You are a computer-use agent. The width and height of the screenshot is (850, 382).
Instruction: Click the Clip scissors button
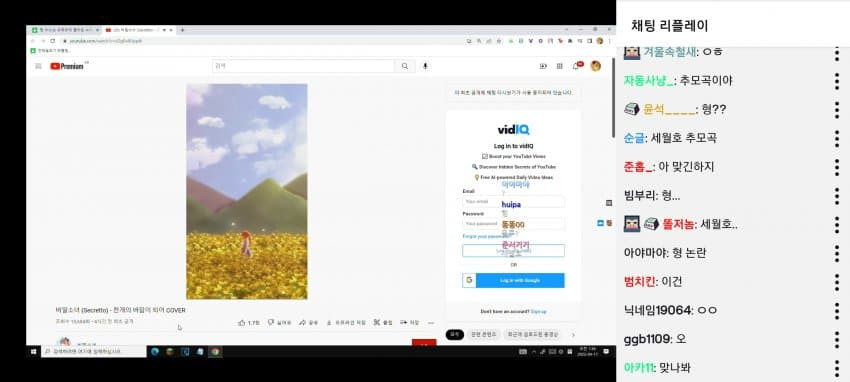(x=383, y=322)
